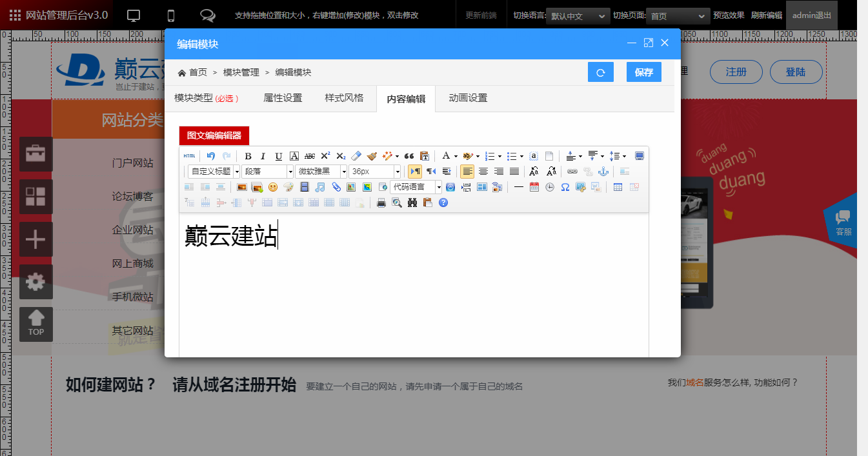The image size is (868, 456).
Task: Insert an image using the image icon
Action: 241,187
